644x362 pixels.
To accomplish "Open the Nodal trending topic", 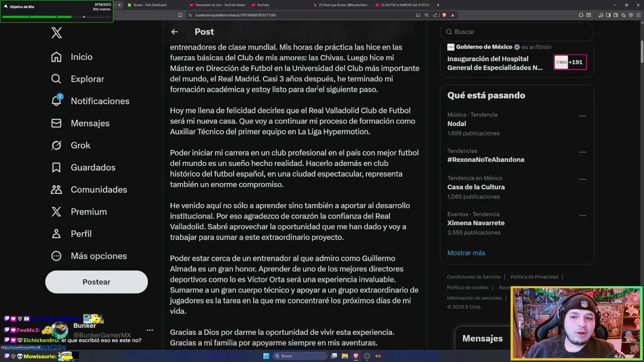I will [457, 124].
